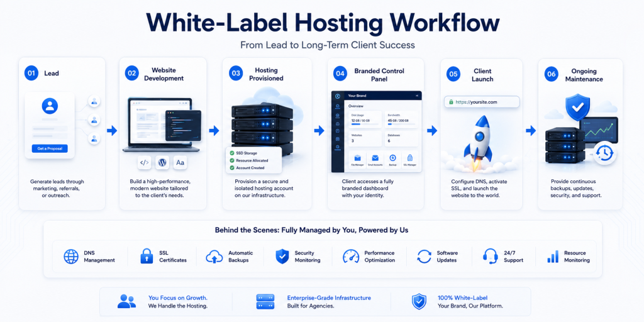Click the Security Monitoring shield icon

coord(282,257)
